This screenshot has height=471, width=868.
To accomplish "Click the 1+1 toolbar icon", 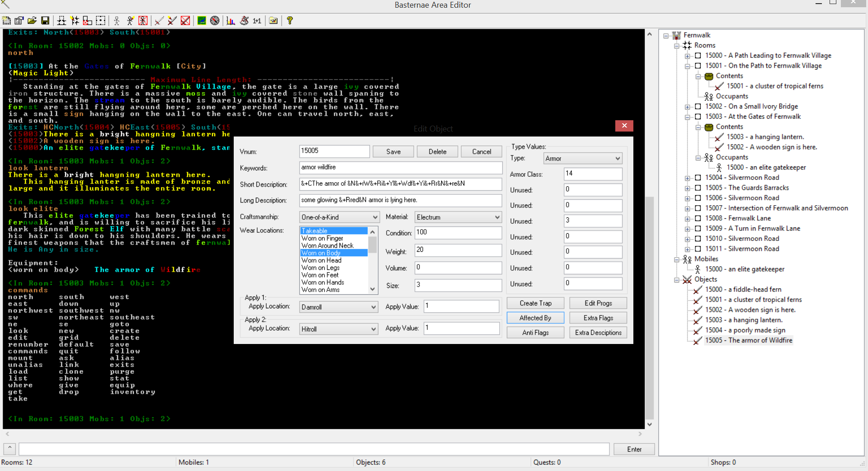I will tap(257, 21).
